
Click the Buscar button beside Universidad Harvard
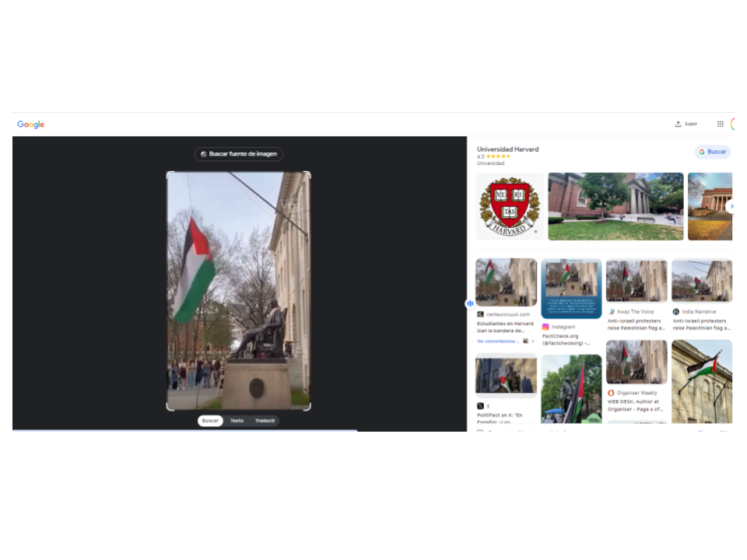click(x=712, y=152)
